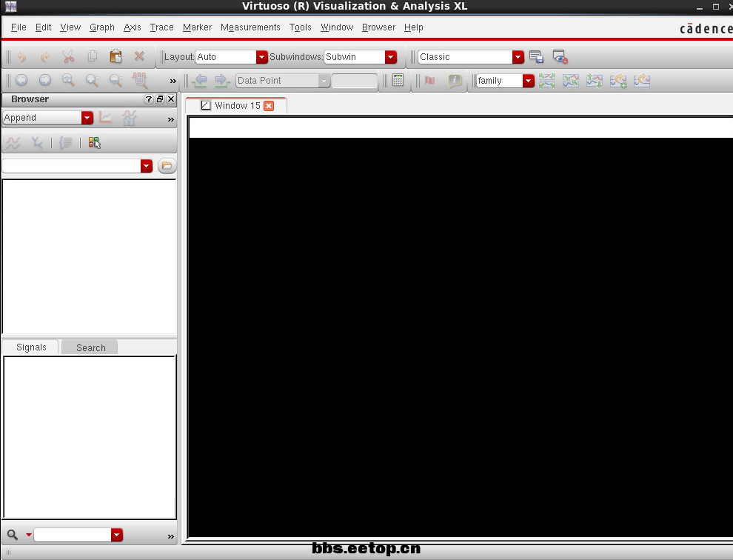Click the split all strips icon
This screenshot has width=733, height=560.
[547, 81]
